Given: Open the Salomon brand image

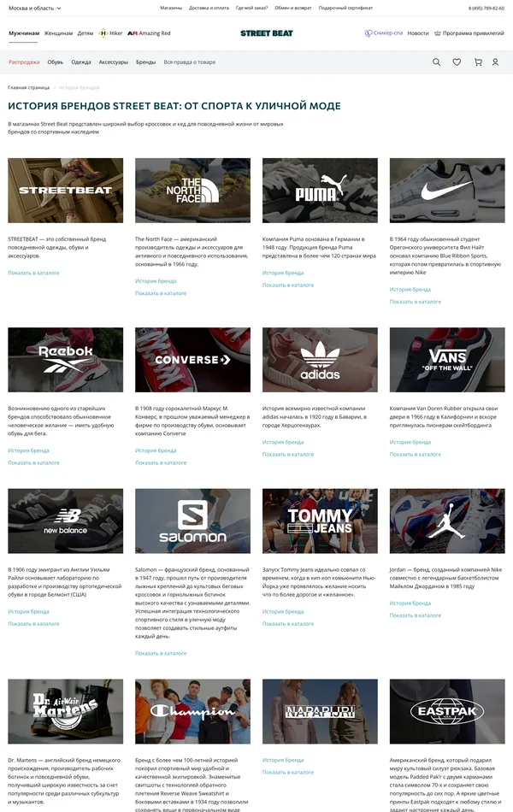Looking at the screenshot, I should [192, 521].
